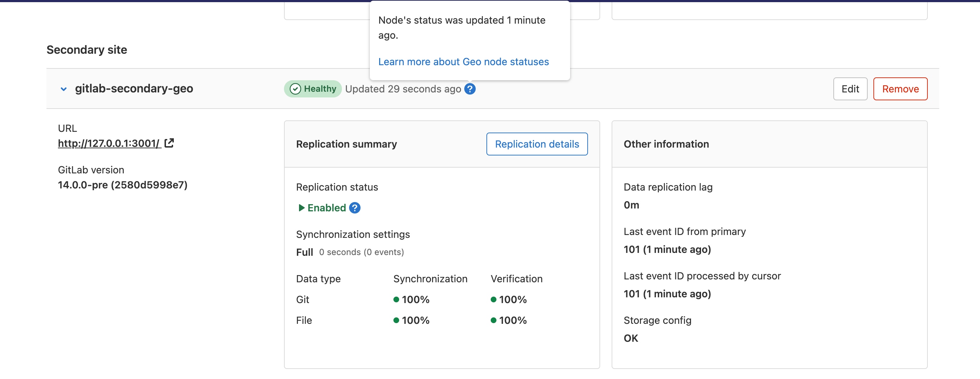Click the gitlab-secondary-geo node name
This screenshot has height=379, width=980.
[x=134, y=88]
